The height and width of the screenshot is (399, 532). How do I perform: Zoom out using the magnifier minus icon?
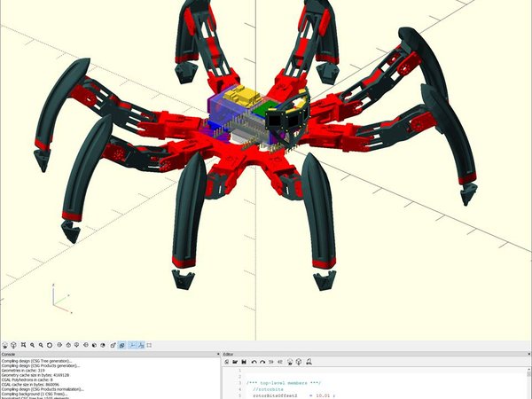(x=41, y=345)
